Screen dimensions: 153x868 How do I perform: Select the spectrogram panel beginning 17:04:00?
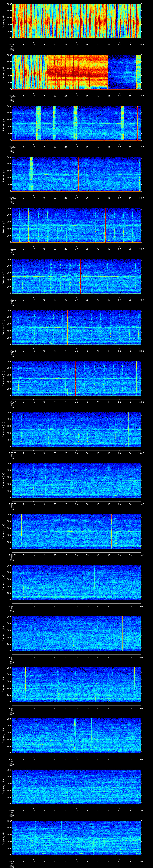pos(77,174)
